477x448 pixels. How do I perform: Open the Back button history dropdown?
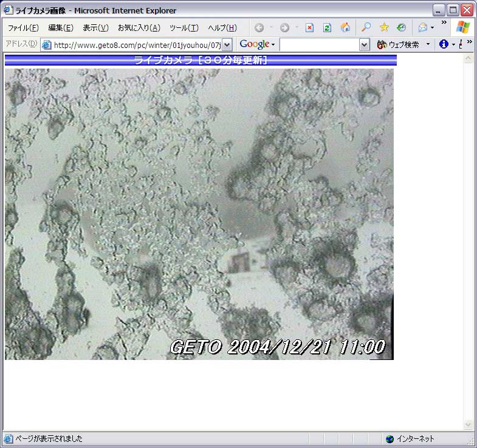(x=271, y=28)
